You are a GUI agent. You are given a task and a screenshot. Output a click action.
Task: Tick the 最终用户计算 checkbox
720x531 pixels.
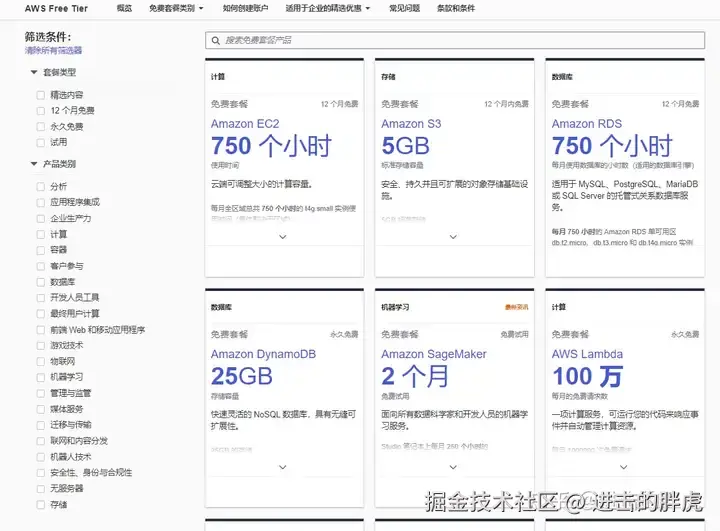41,314
